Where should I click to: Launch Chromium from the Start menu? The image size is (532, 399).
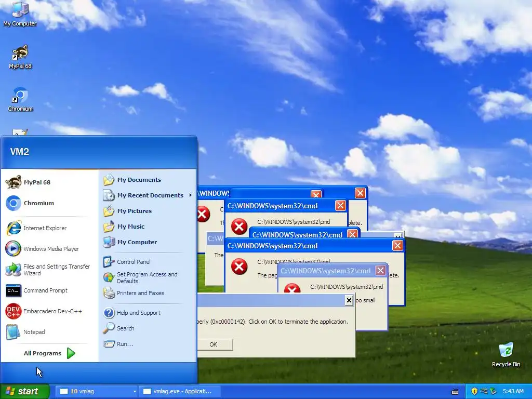click(x=49, y=203)
